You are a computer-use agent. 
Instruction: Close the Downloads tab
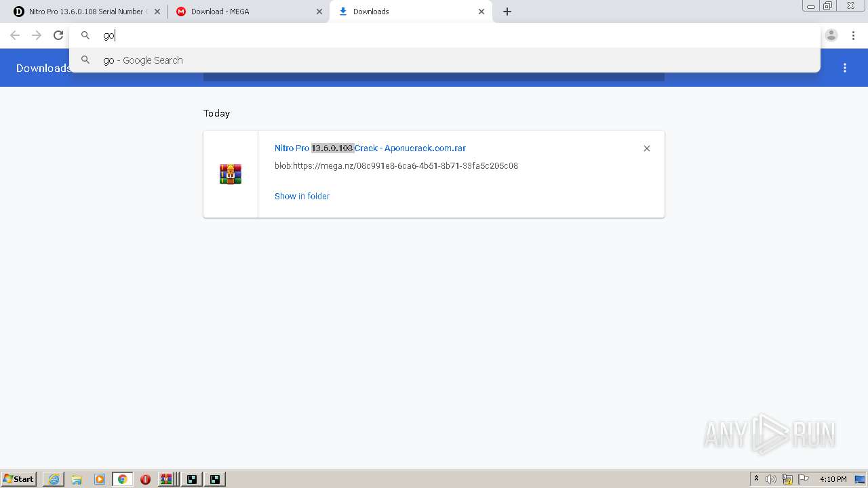click(x=481, y=12)
